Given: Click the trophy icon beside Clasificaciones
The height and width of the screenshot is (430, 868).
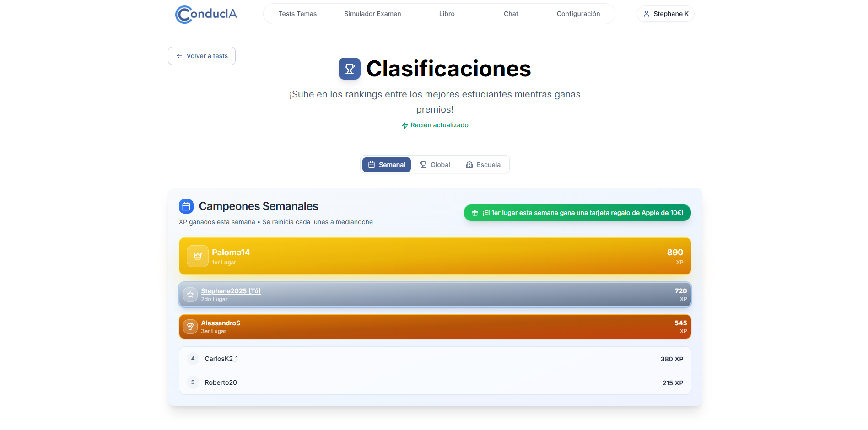Looking at the screenshot, I should pos(350,69).
